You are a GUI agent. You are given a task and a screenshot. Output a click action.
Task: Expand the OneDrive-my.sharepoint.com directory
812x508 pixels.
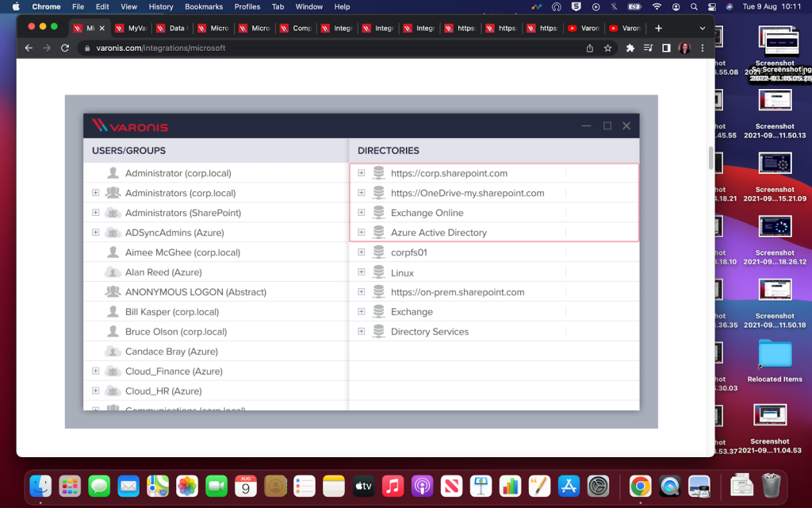(362, 193)
